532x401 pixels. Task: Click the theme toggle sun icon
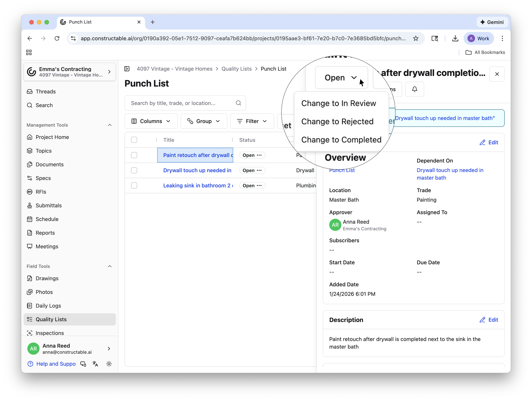(109, 364)
